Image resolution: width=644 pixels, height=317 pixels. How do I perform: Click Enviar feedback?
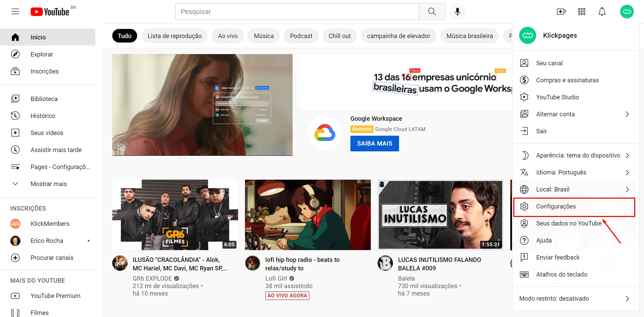tap(576, 257)
